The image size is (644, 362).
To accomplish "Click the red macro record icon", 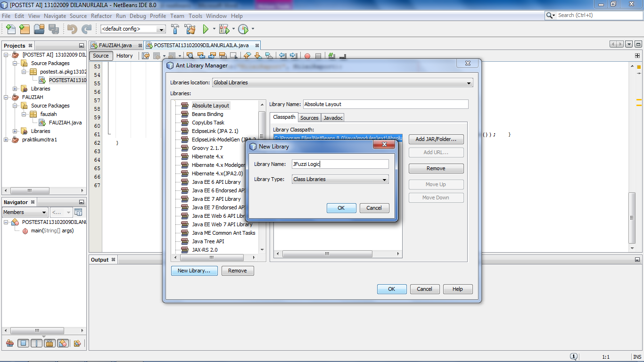I will pyautogui.click(x=307, y=56).
